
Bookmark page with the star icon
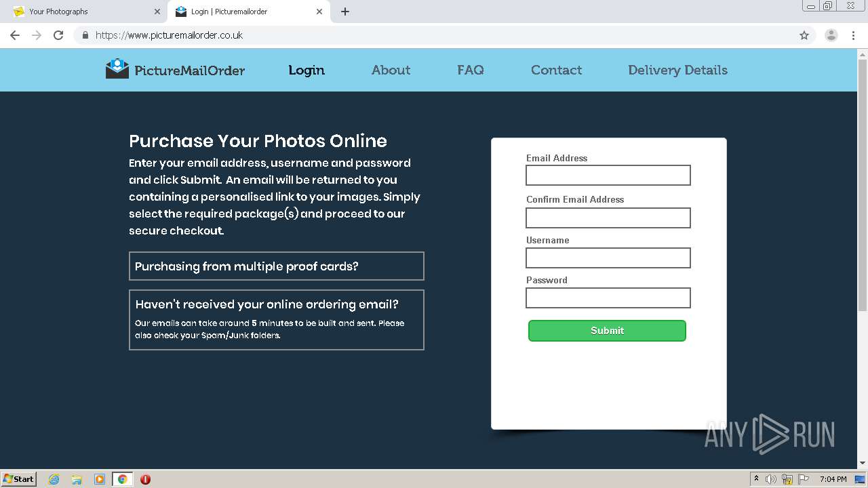(x=804, y=35)
